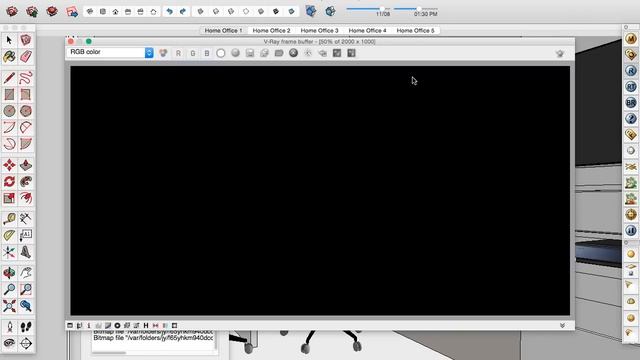Redo the last undone action
This screenshot has width=640, height=360.
click(182, 11)
